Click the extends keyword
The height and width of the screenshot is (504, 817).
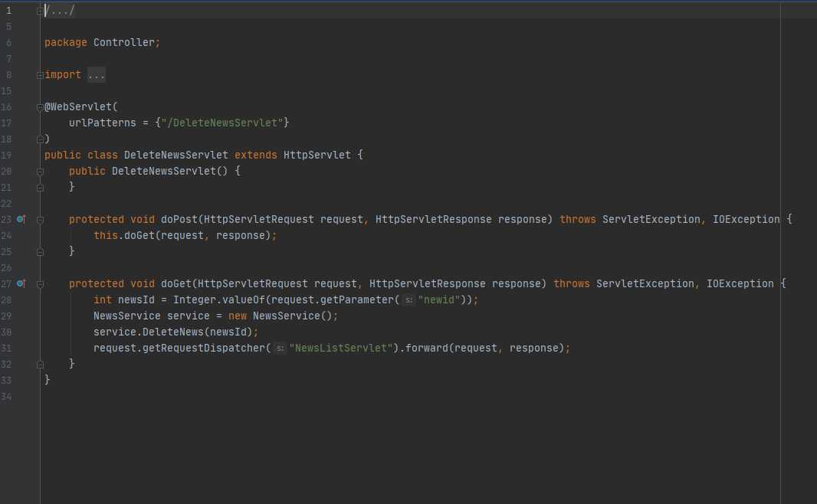256,155
